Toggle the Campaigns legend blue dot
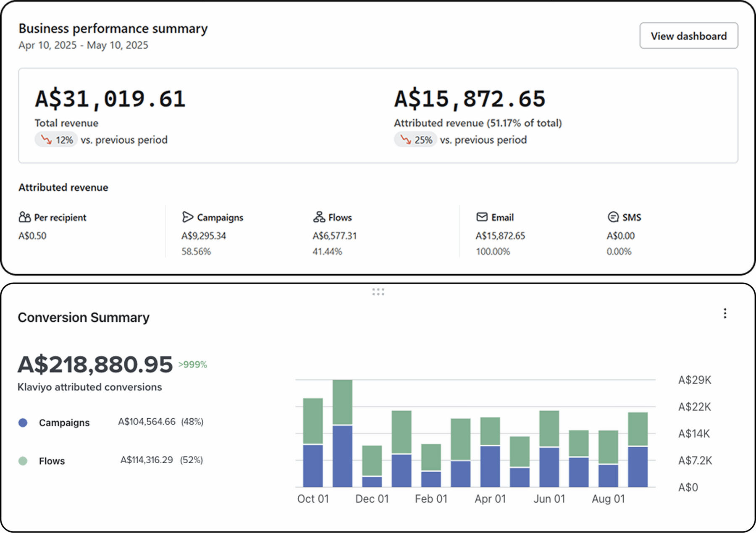 (x=23, y=423)
